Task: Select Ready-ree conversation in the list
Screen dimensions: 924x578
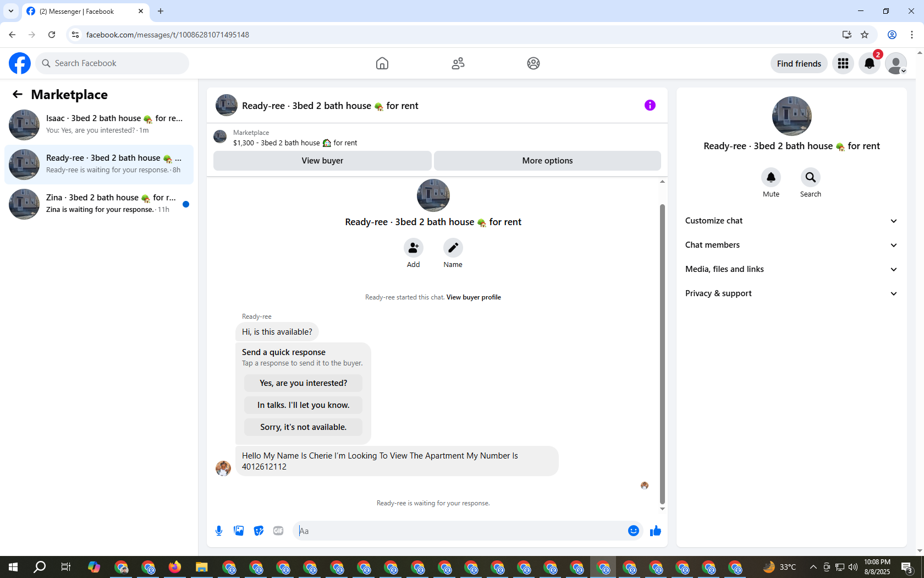Action: 99,164
